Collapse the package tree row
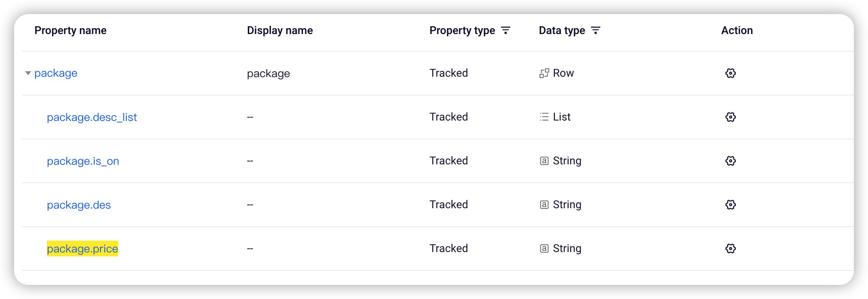The width and height of the screenshot is (868, 299). (28, 73)
